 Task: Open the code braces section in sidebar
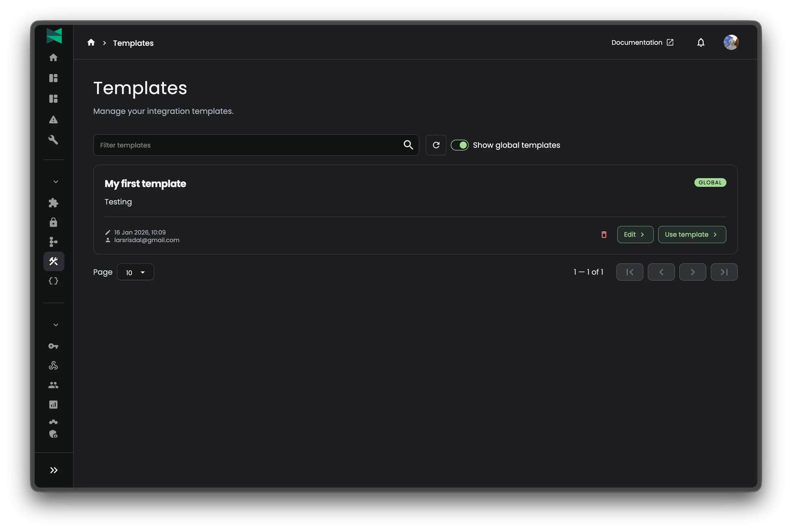pyautogui.click(x=54, y=281)
